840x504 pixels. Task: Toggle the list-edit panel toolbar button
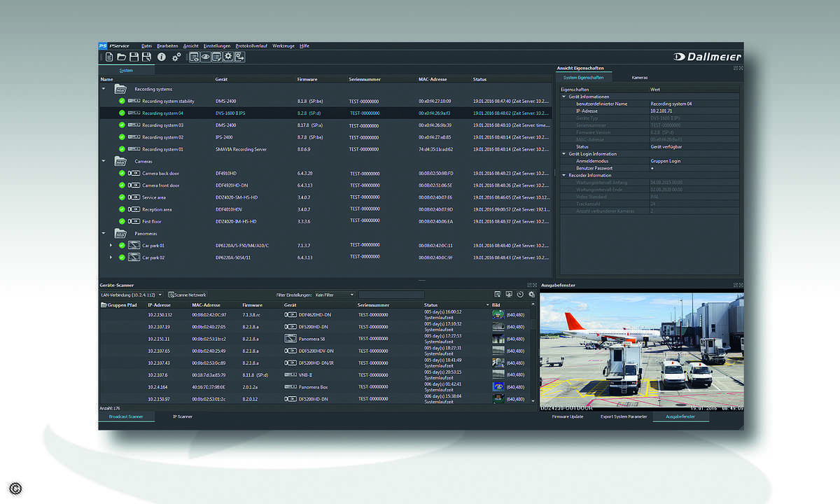(217, 57)
